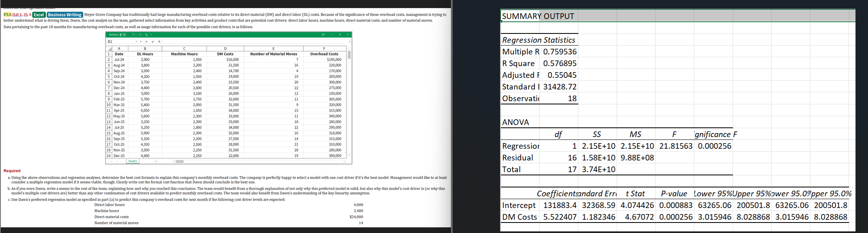Click the 6,050 DL hours cell
This screenshot has width=868, height=233.
point(145,110)
